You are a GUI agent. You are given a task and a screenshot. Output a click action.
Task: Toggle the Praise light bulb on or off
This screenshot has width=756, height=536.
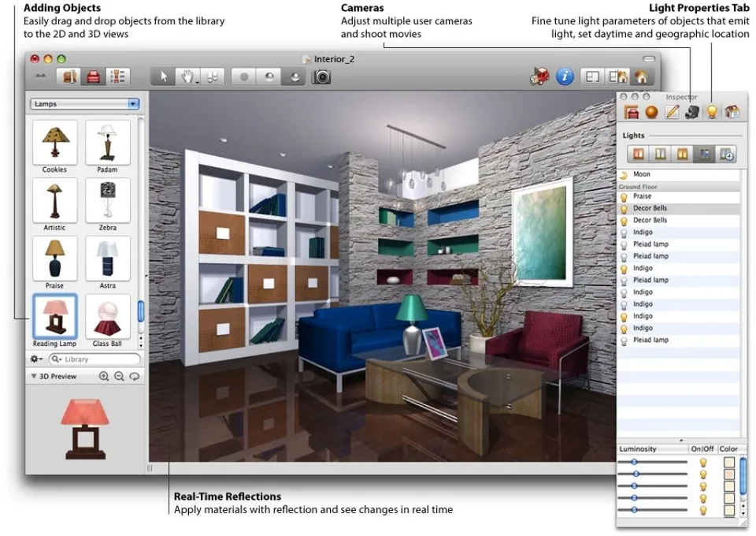tap(624, 197)
